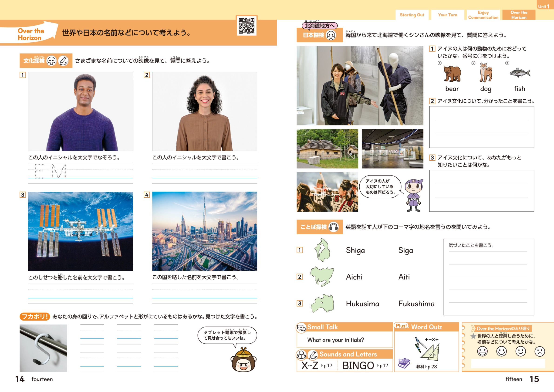Click the headphones icon beside ことば探検

(x=333, y=227)
